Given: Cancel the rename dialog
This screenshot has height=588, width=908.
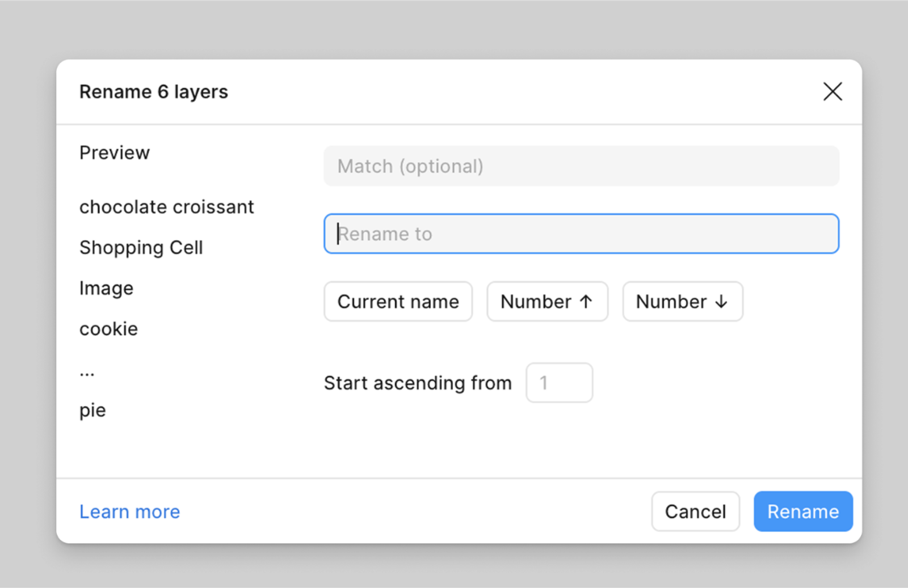Looking at the screenshot, I should [695, 511].
